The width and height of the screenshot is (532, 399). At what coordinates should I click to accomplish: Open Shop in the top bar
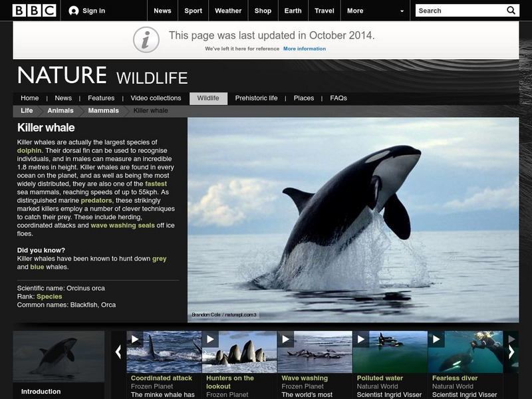point(263,11)
